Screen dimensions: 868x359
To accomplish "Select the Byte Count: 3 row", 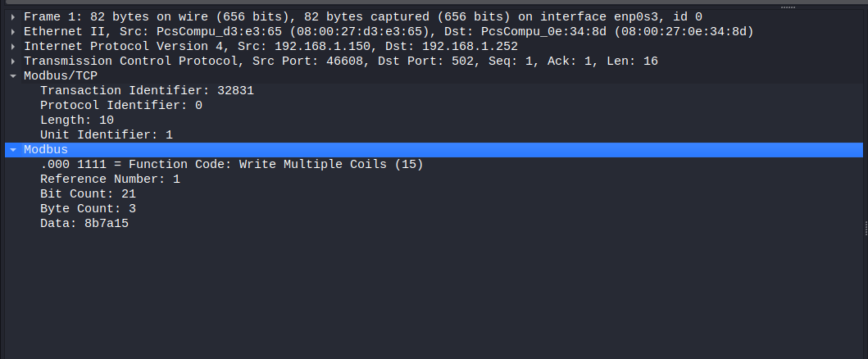I will 87,208.
